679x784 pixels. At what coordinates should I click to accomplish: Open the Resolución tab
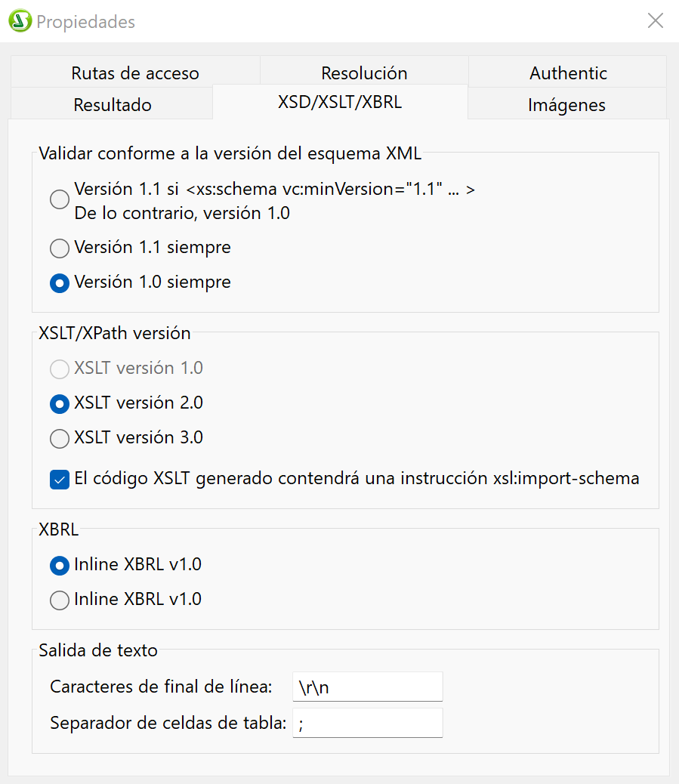coord(364,73)
